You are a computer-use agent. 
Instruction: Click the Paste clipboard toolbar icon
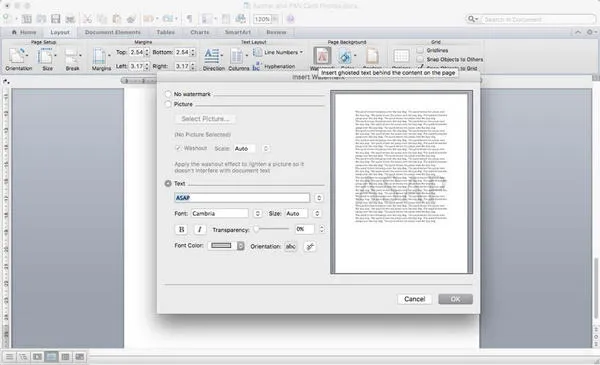coord(117,19)
